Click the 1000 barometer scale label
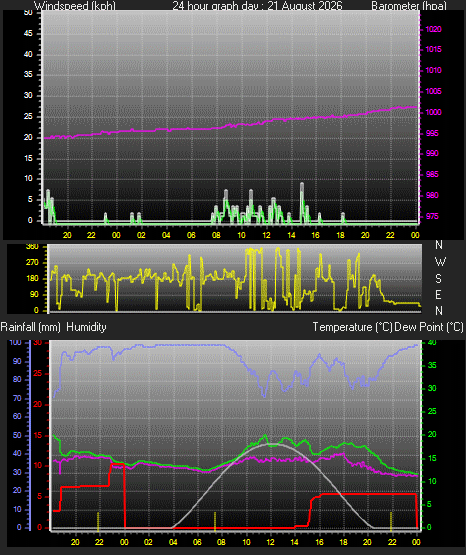This screenshot has width=466, height=555. (x=433, y=113)
